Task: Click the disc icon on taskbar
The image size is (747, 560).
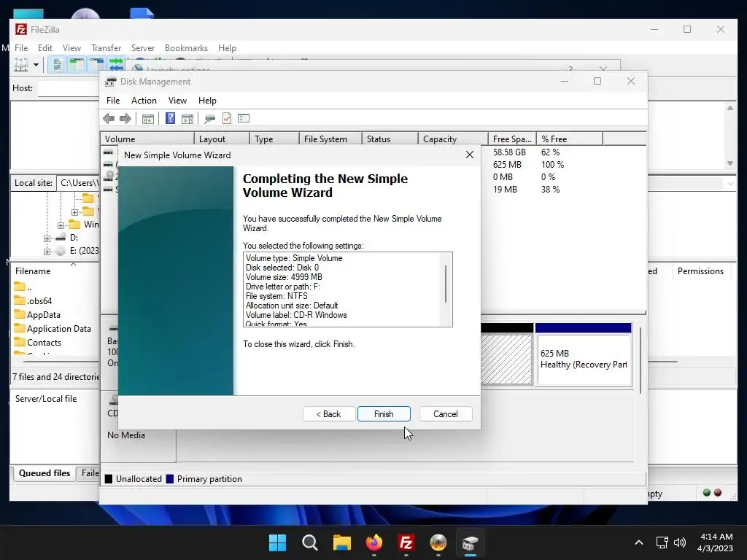Action: [438, 542]
